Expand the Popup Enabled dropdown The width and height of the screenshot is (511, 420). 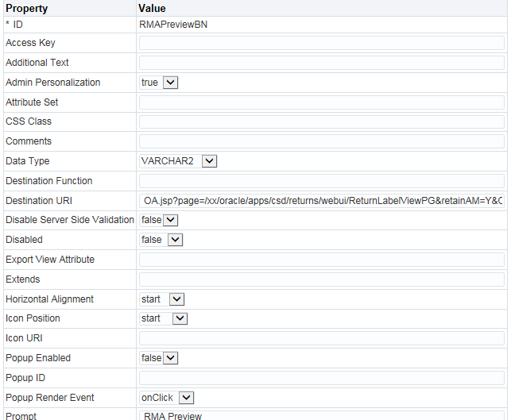click(x=159, y=358)
